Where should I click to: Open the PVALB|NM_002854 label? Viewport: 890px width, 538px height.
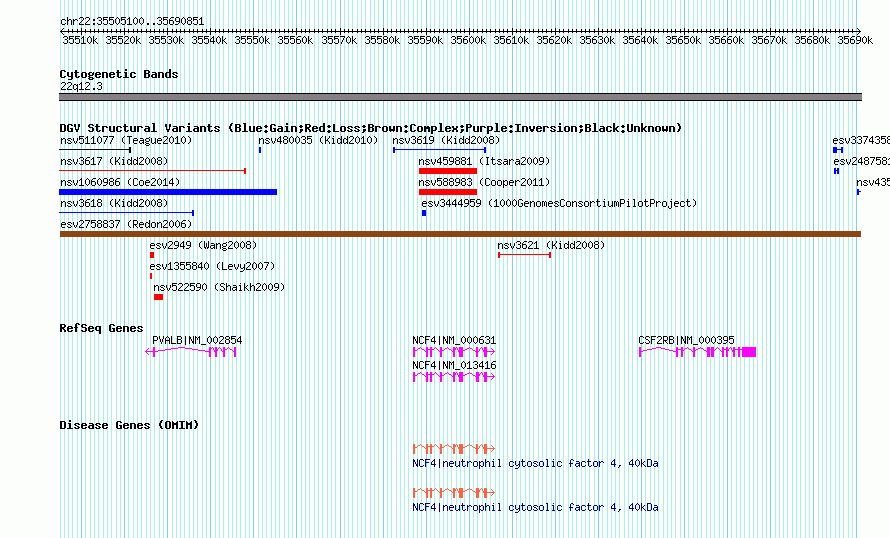(197, 340)
